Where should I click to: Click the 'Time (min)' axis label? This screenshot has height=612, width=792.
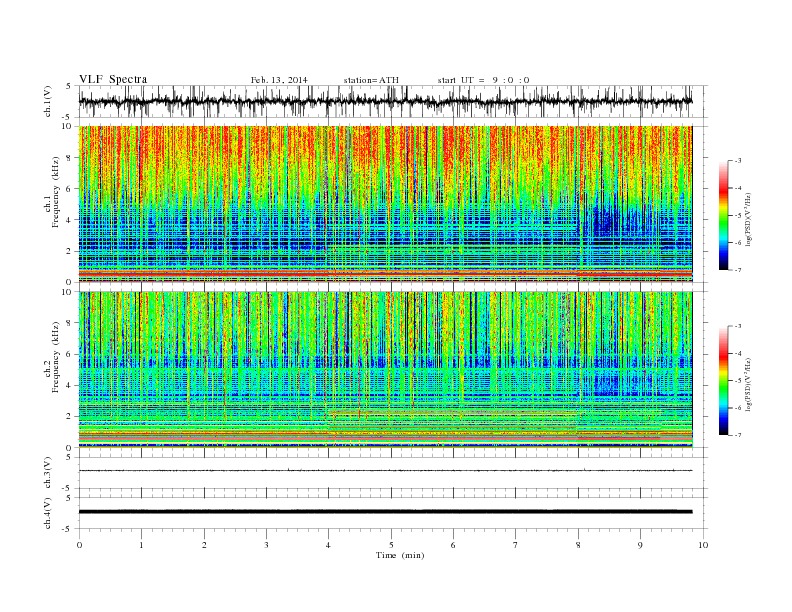pos(400,555)
